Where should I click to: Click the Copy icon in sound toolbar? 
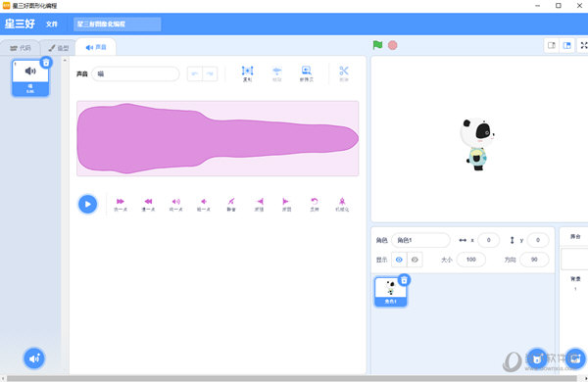coord(248,73)
